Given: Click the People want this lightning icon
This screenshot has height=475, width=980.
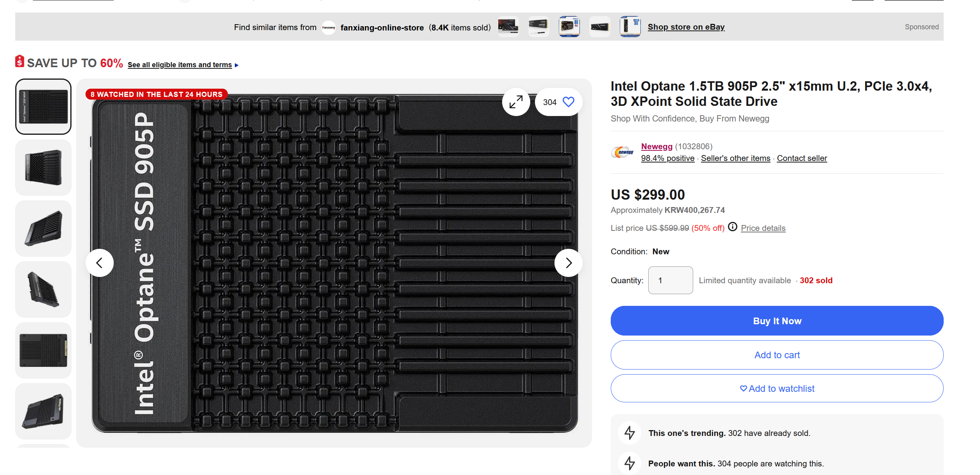Looking at the screenshot, I should pyautogui.click(x=629, y=463).
